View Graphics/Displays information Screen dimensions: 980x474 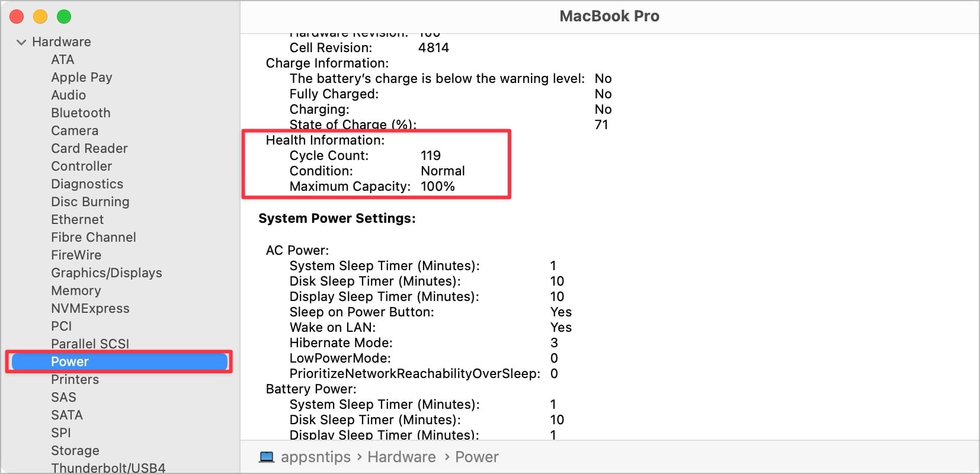click(106, 273)
